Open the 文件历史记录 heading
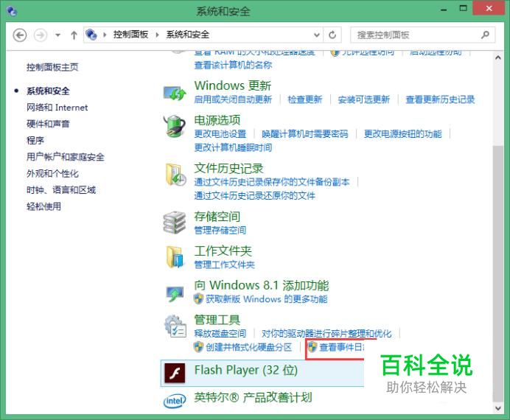Screen dimensions: 510x420 [229, 169]
